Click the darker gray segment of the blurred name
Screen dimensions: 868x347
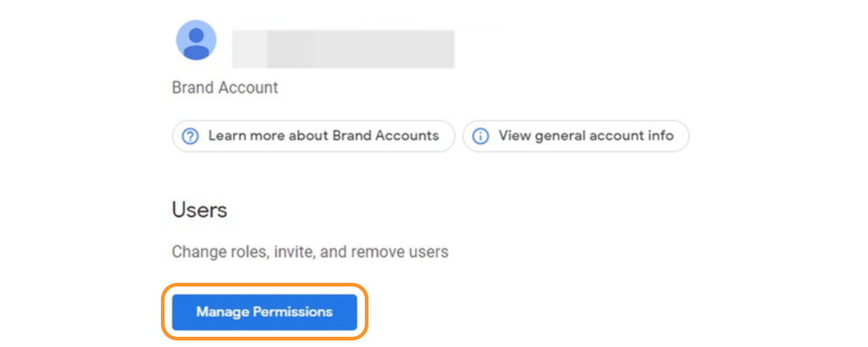point(290,49)
